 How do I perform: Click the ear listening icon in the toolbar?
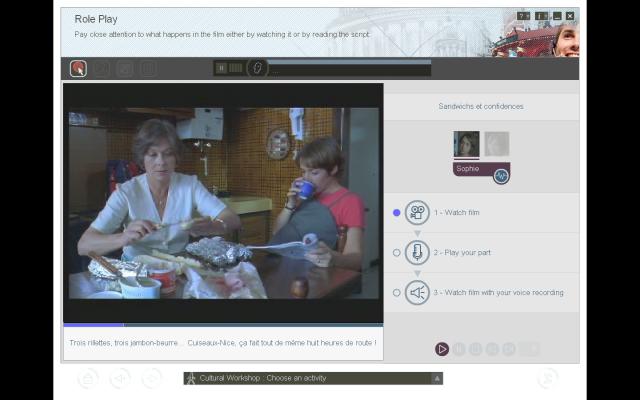coord(257,68)
